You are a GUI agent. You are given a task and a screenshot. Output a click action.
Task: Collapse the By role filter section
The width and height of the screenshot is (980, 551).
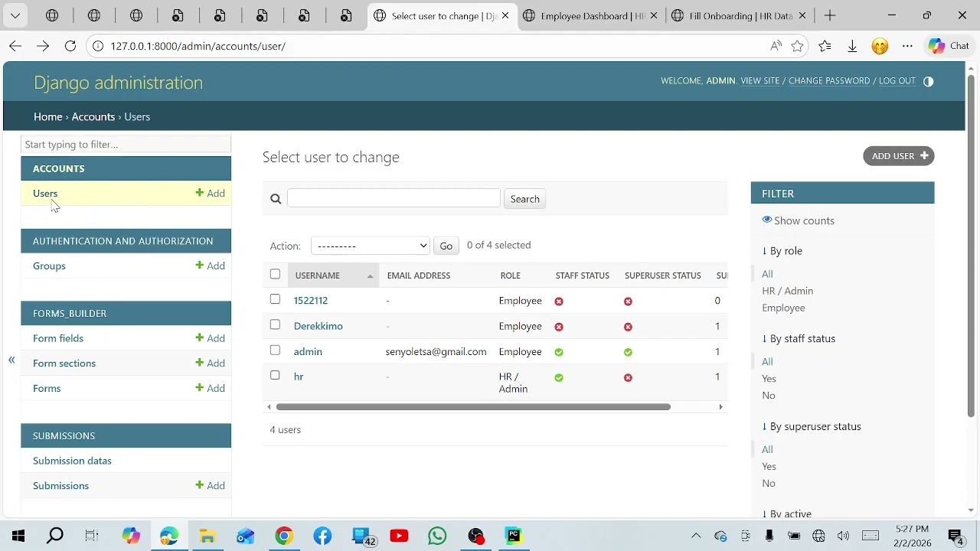[782, 251]
